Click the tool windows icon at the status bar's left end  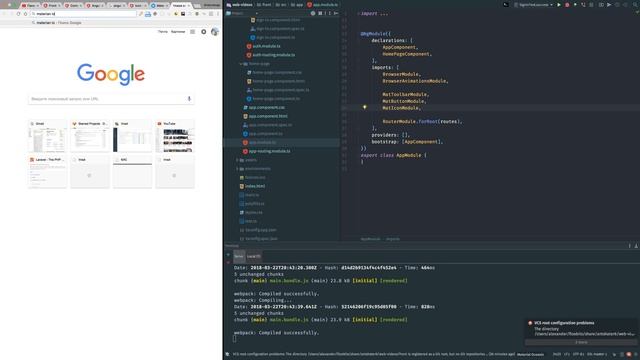[x=227, y=354]
